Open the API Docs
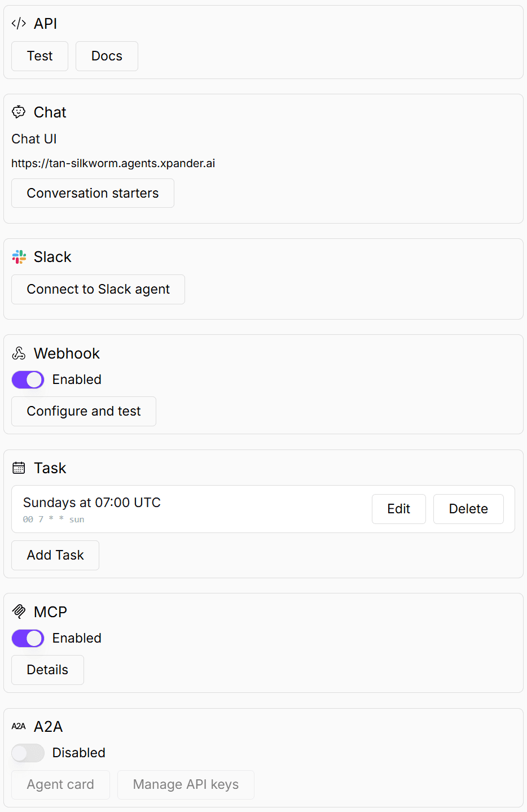The image size is (527, 812). (x=107, y=56)
